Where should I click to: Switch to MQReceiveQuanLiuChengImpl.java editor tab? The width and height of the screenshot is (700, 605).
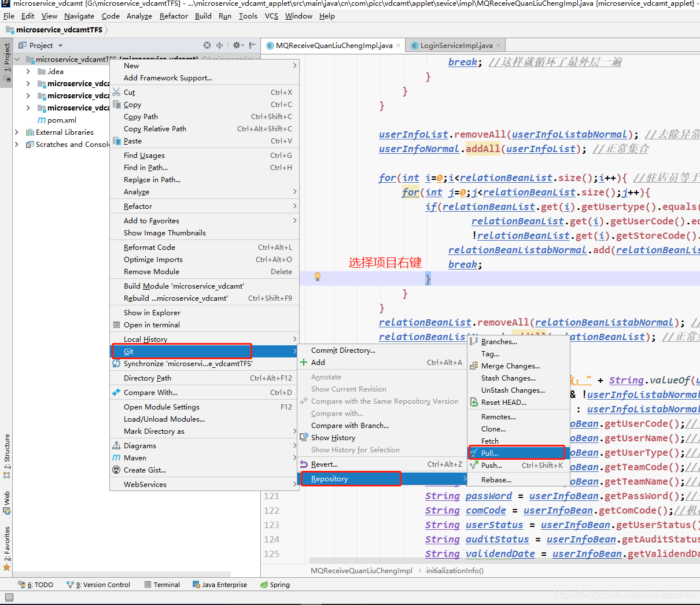(x=334, y=45)
